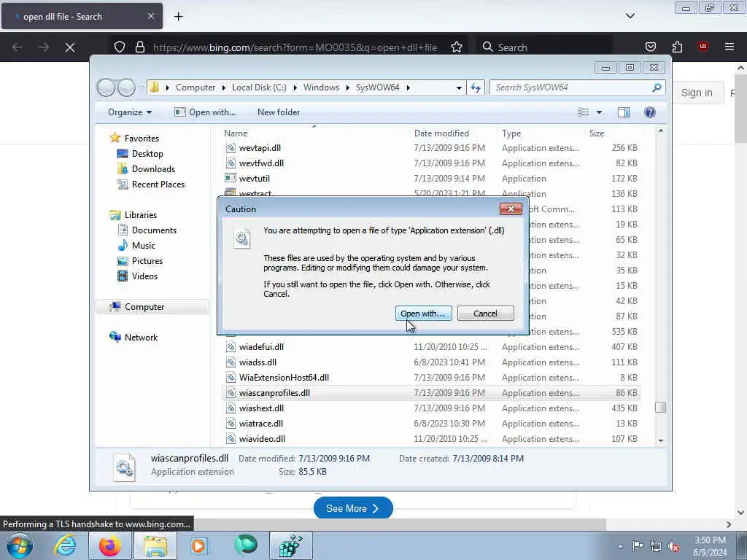Viewport: 747px width, 560px height.
Task: Click the Search SysWOW64 field
Action: [x=571, y=87]
